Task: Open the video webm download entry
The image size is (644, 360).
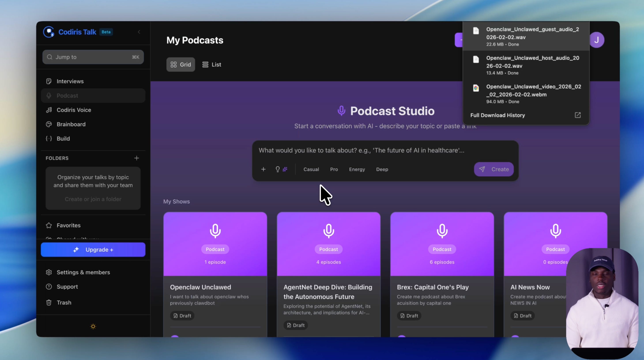Action: click(526, 94)
